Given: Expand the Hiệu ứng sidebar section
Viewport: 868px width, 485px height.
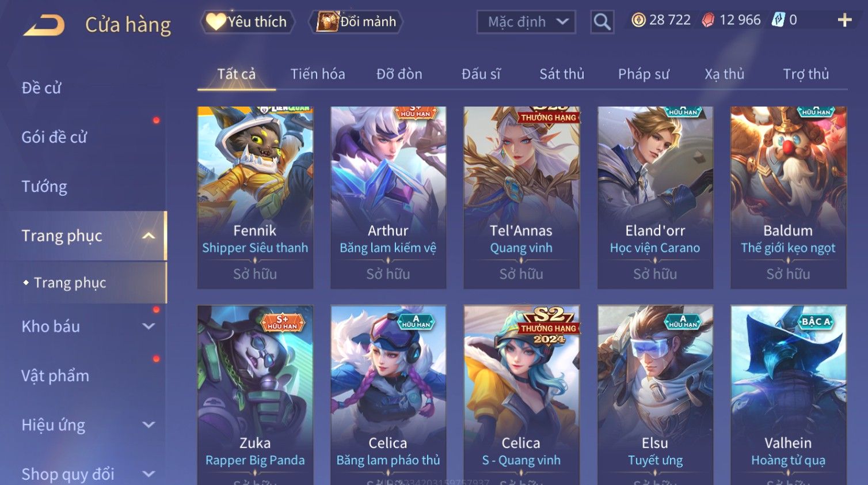Looking at the screenshot, I should click(149, 425).
